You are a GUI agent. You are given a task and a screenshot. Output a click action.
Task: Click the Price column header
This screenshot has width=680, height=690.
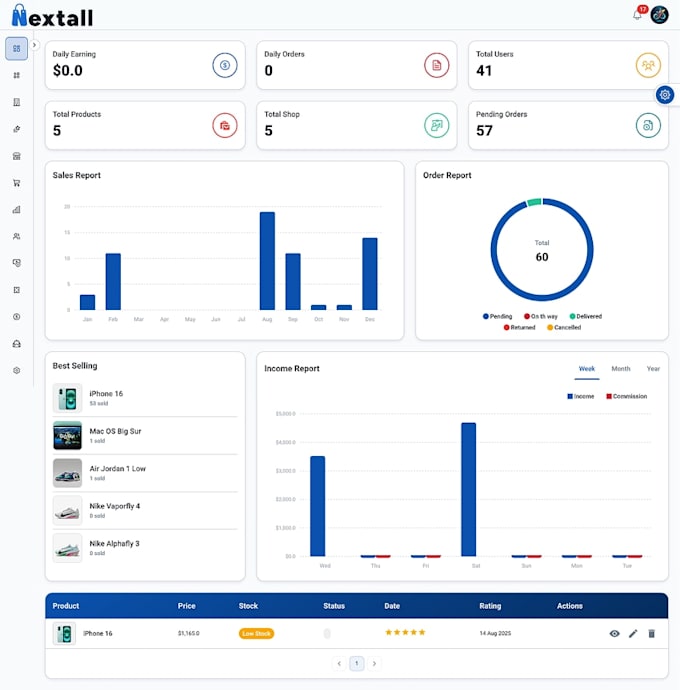tap(186, 606)
